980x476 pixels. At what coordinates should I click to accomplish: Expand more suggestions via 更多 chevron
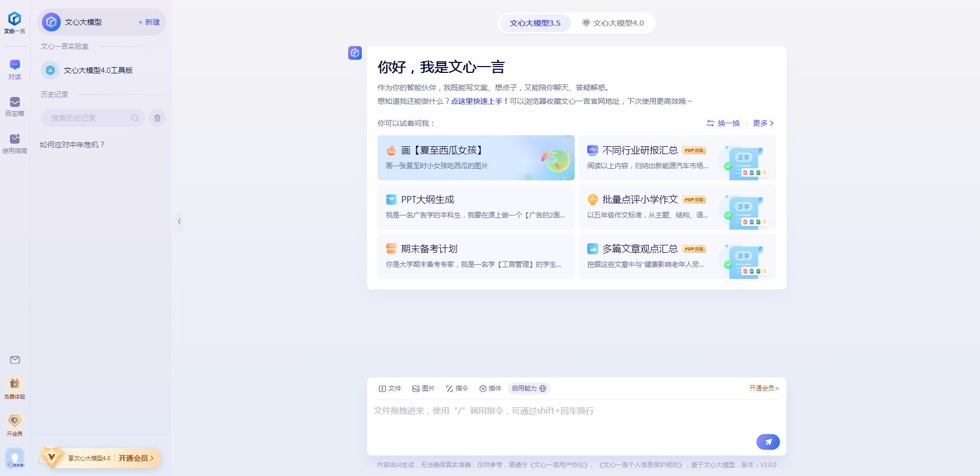[763, 123]
